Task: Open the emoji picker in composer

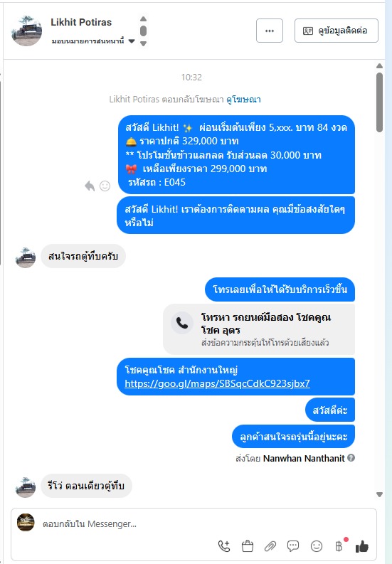Action: coord(317,546)
